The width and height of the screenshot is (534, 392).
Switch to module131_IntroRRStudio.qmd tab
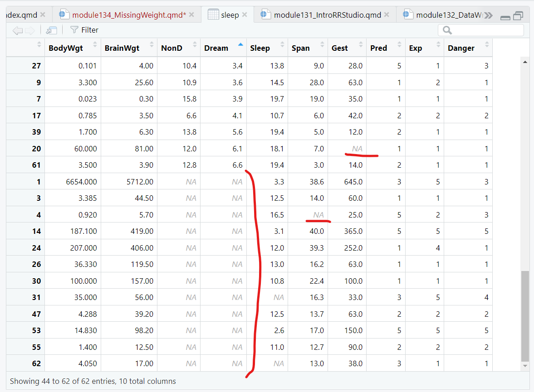(x=327, y=15)
